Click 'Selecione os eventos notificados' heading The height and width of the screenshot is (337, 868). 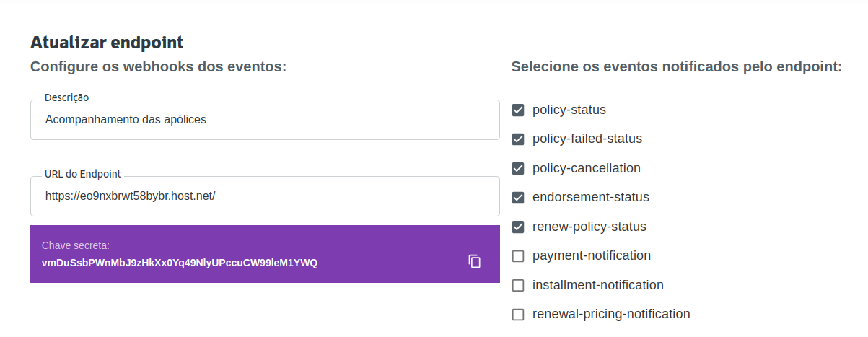[677, 67]
